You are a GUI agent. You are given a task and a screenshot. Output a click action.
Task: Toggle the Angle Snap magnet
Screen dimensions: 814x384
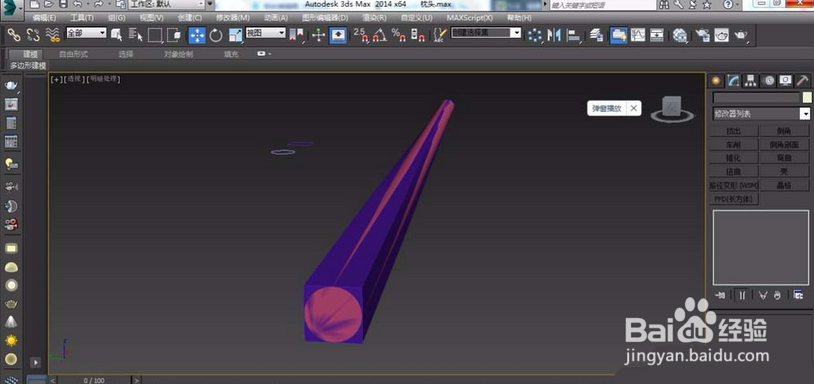pos(379,35)
